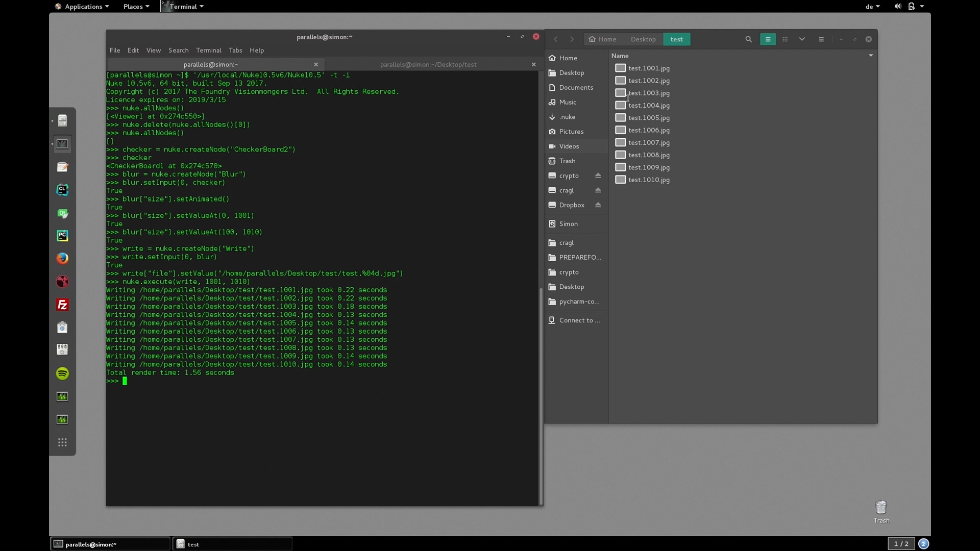Open the Simon network location in the sidebar
This screenshot has width=980, height=551.
[576, 224]
